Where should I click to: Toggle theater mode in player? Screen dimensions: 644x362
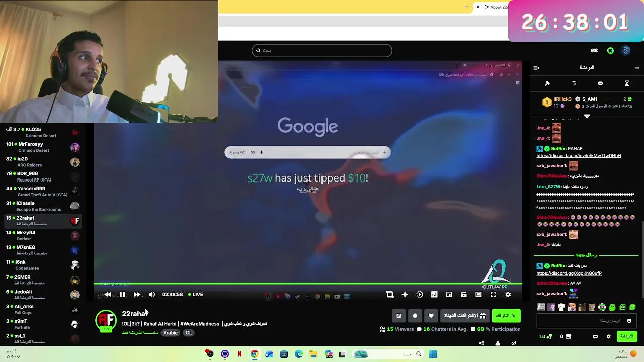[478, 295]
